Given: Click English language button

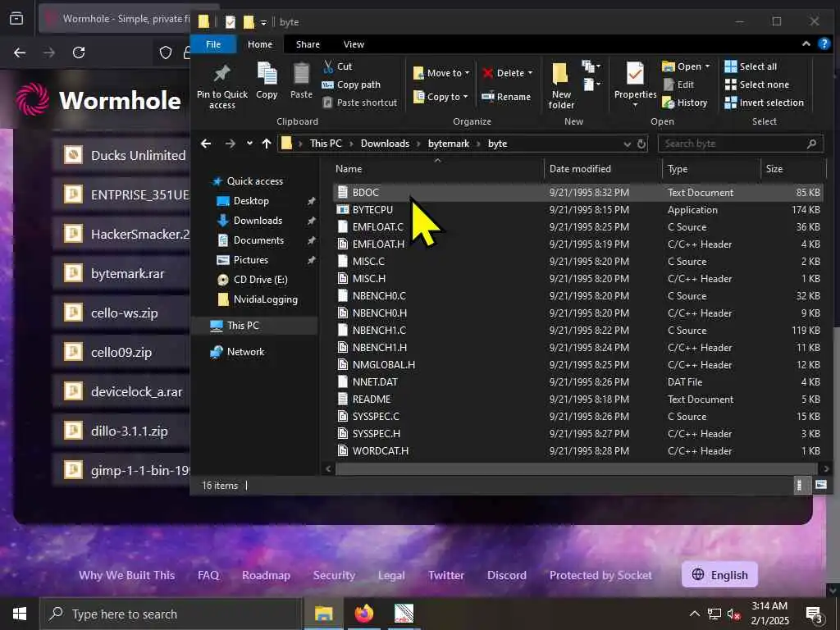Looking at the screenshot, I should click(719, 575).
